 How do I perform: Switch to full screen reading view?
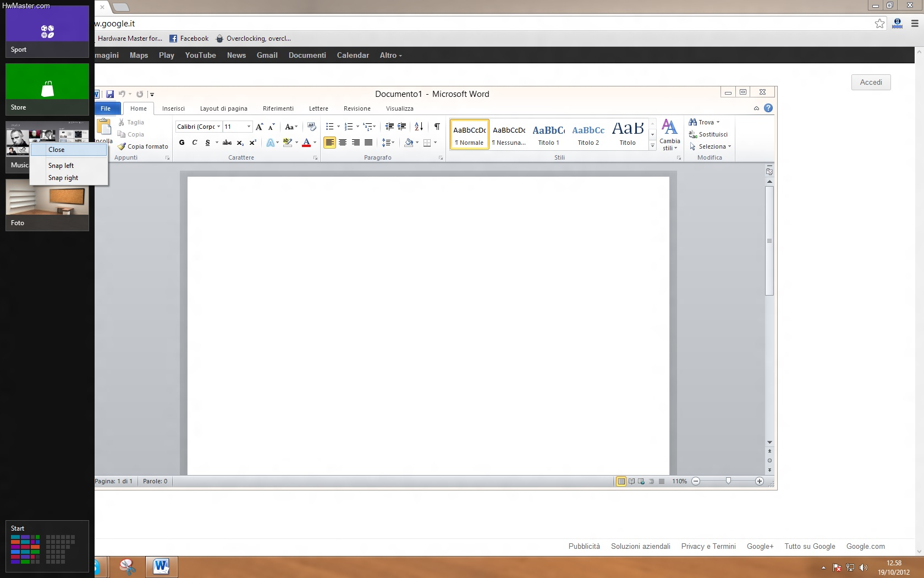click(x=631, y=481)
